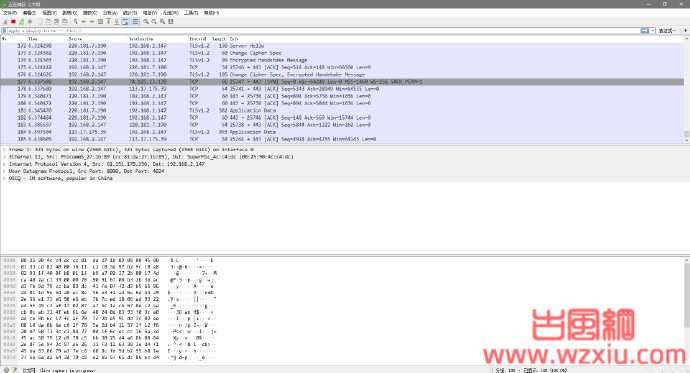This screenshot has height=373, width=690.
Task: Open the display filter bookmark icon
Action: click(4, 31)
